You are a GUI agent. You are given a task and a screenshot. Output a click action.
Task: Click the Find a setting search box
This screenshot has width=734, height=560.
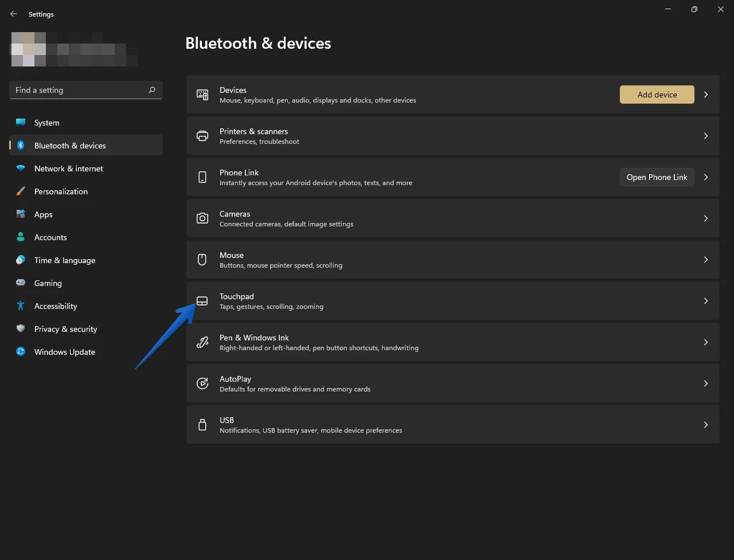coord(85,89)
